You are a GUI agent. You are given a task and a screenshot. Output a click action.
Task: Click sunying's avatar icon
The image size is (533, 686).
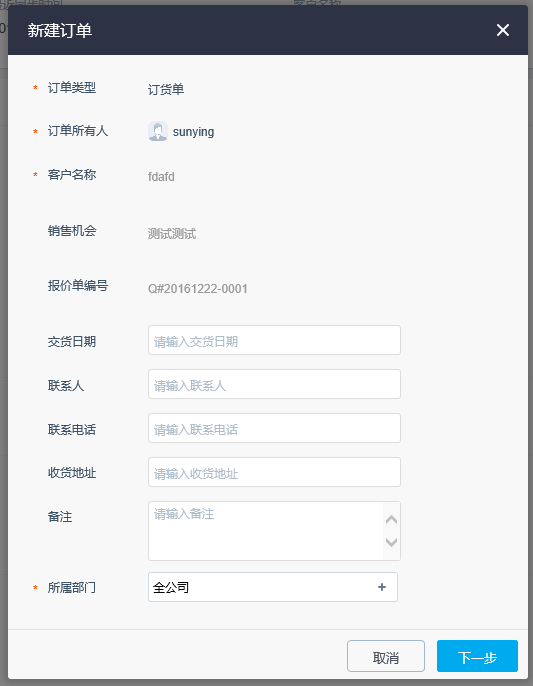click(x=158, y=131)
